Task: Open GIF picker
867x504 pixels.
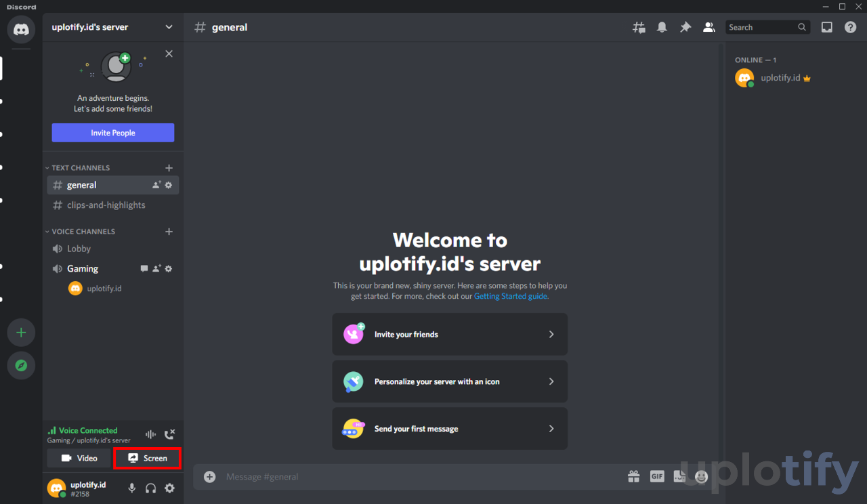Action: coord(657,477)
